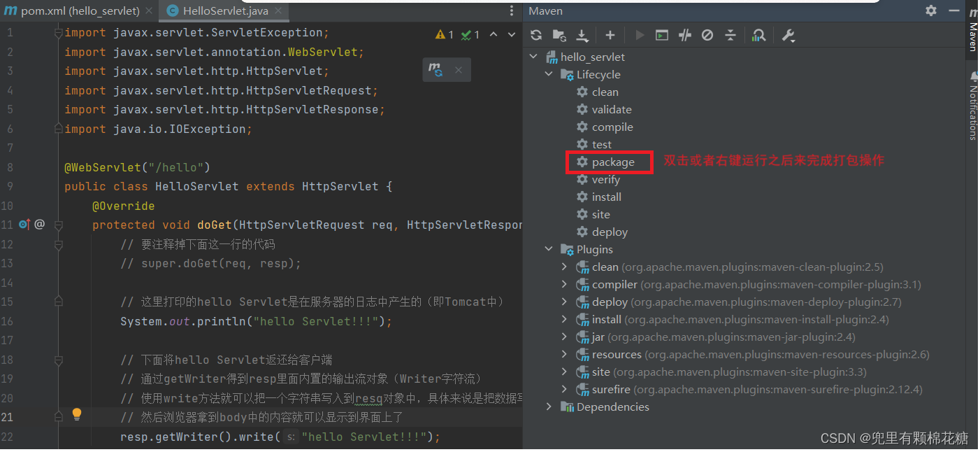Screen dimensions: 980x452
Task: Click the @WebServlet("/hello") annotation
Action: click(137, 167)
